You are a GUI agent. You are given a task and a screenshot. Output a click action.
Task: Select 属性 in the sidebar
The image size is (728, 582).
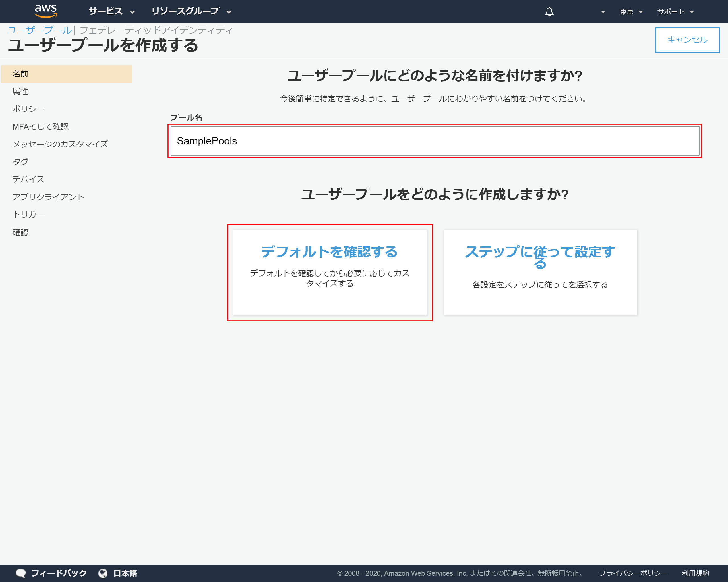pos(20,92)
